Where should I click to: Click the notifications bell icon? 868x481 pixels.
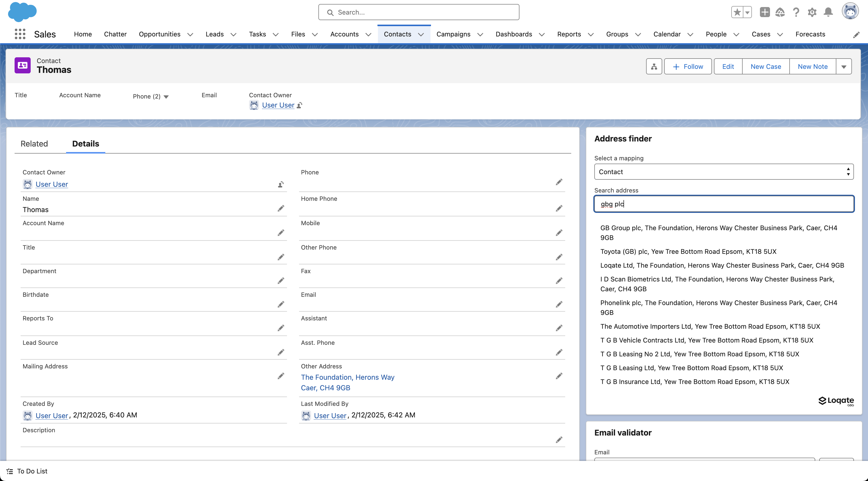tap(828, 13)
